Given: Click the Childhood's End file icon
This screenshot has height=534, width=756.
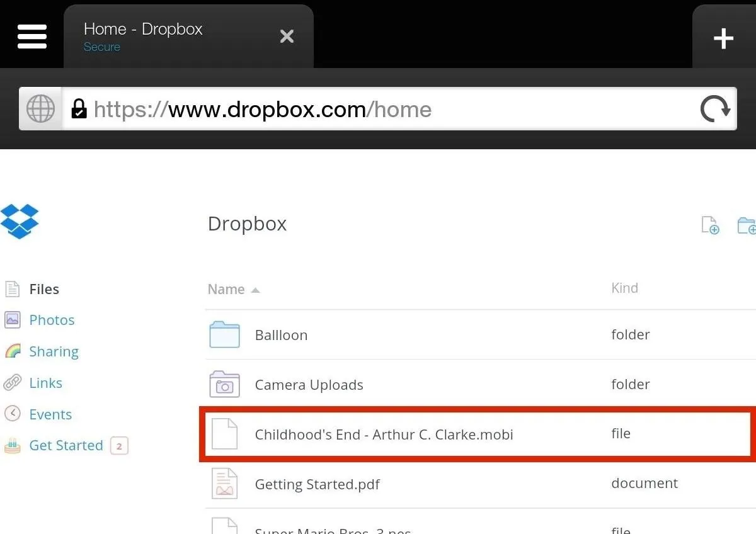Looking at the screenshot, I should coord(224,434).
